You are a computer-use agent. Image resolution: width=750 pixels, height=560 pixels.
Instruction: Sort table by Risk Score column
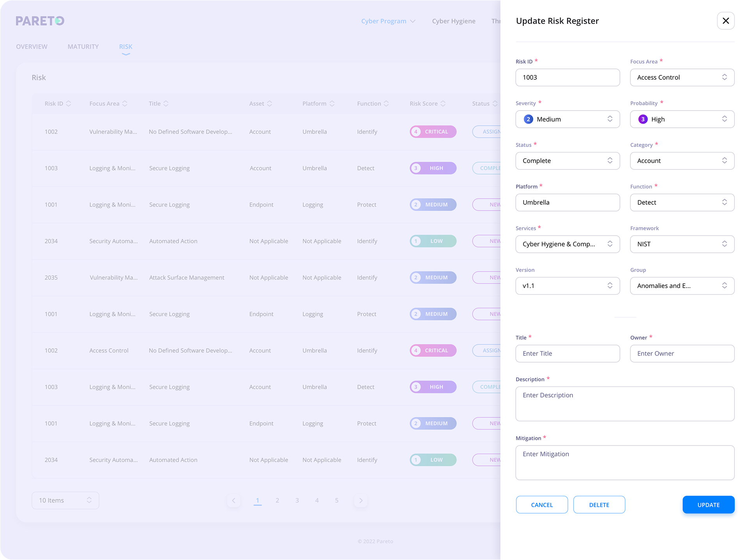click(427, 104)
